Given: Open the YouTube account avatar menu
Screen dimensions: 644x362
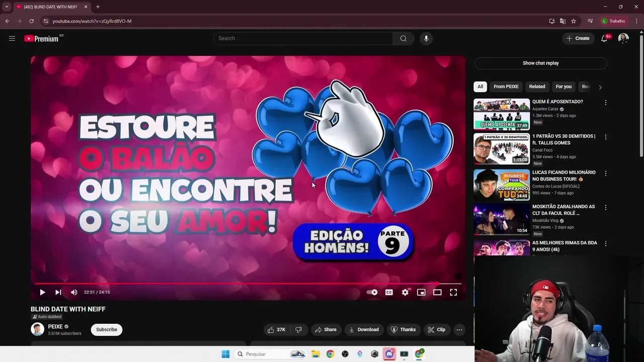Looking at the screenshot, I should (x=623, y=38).
